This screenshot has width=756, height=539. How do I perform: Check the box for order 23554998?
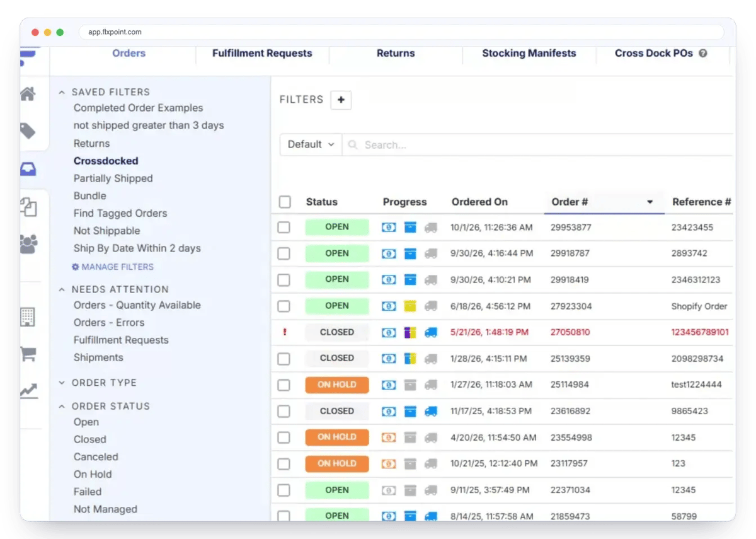click(284, 438)
